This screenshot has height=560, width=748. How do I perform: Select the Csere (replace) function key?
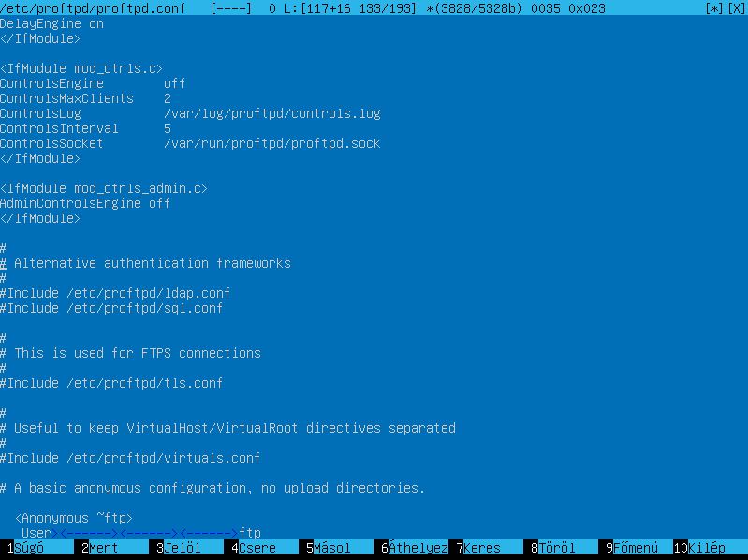251,548
